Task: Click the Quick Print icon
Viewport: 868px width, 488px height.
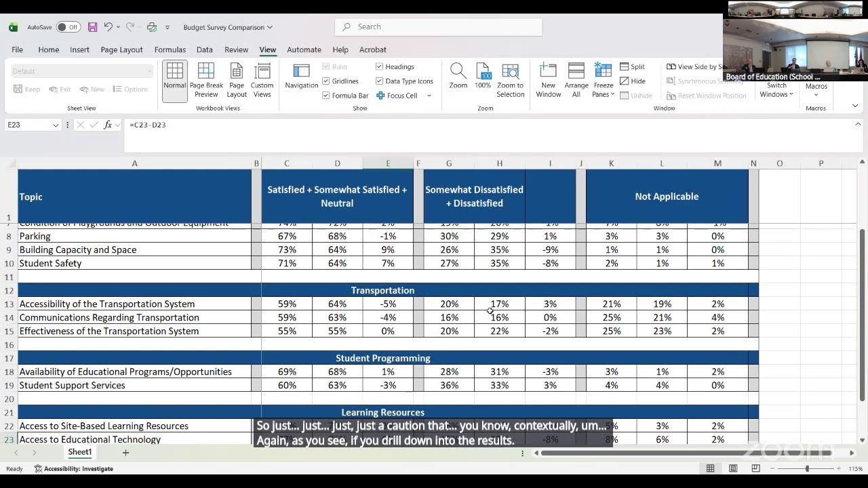Action: pos(152,27)
